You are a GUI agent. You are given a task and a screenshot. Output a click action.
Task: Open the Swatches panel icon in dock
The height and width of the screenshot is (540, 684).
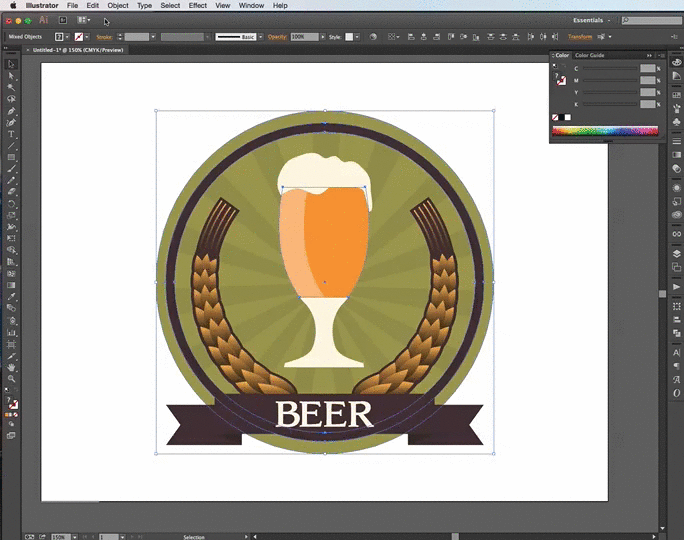[677, 95]
